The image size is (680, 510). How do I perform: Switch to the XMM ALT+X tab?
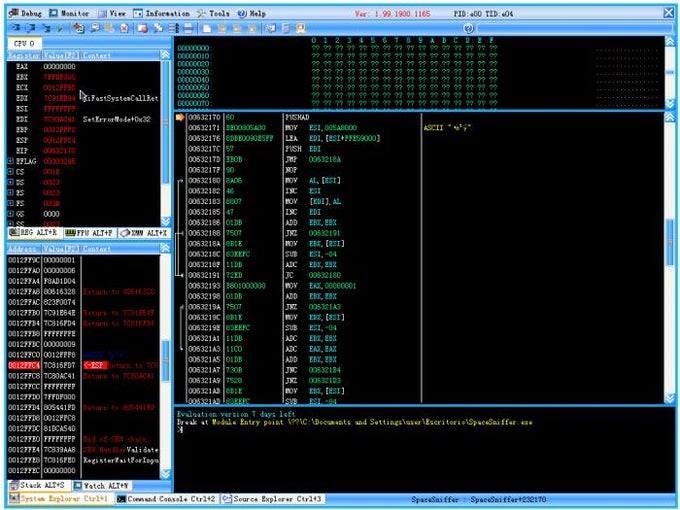pyautogui.click(x=143, y=232)
